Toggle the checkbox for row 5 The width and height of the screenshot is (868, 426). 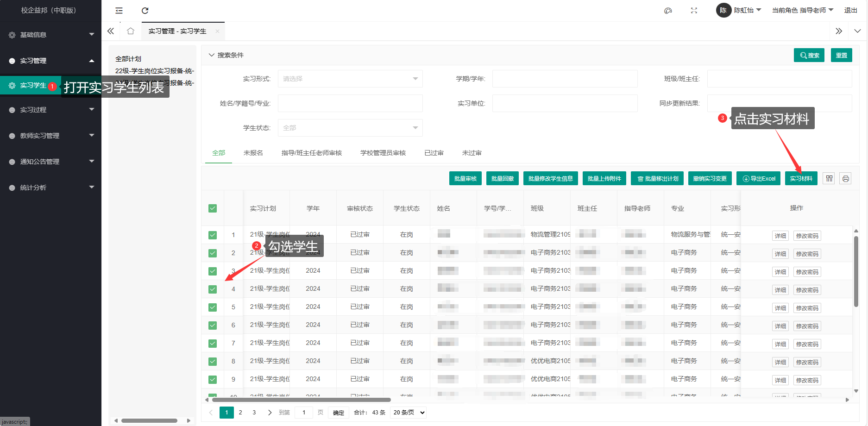(x=213, y=307)
